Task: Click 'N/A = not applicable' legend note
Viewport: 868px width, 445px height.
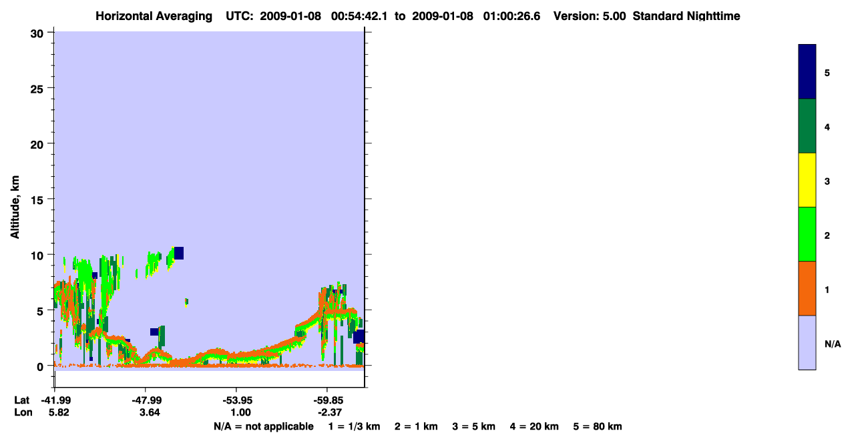Action: click(263, 426)
